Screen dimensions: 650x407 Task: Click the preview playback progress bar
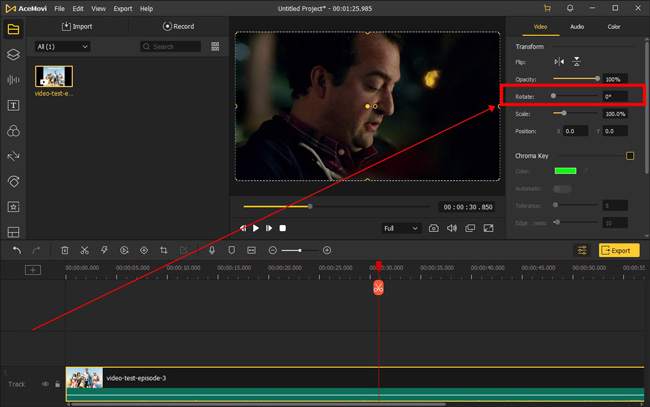[x=336, y=206]
